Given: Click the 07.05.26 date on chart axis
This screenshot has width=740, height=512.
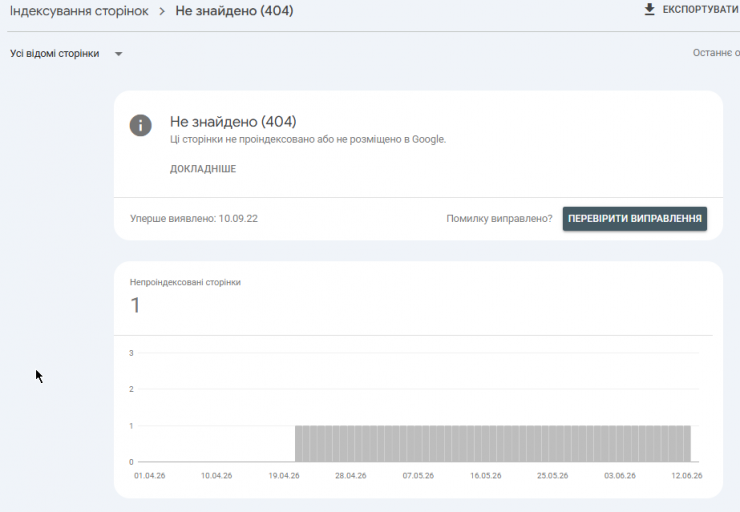Looking at the screenshot, I should tap(418, 476).
